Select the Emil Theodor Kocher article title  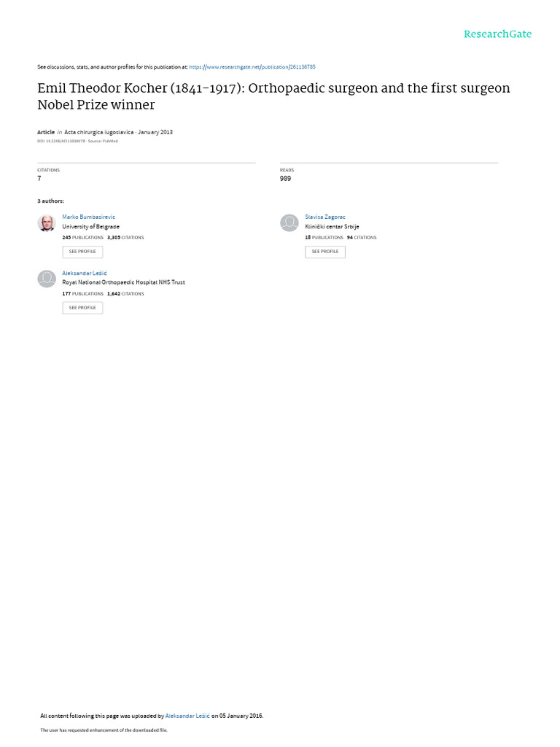274,96
